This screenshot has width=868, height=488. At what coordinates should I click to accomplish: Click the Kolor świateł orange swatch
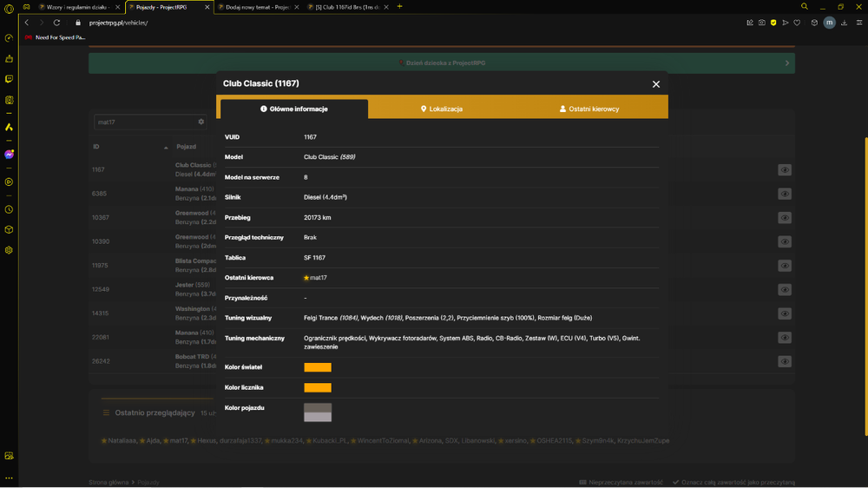(x=318, y=367)
